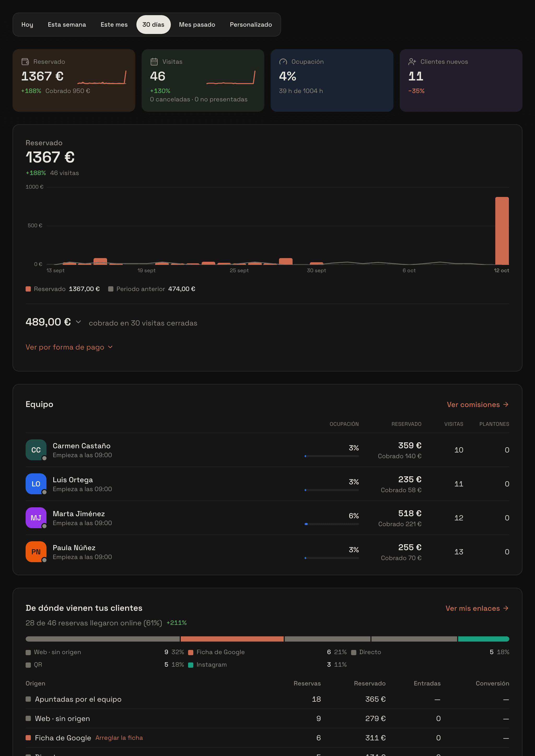Switch to the Esta semana period
This screenshot has width=535, height=756.
pos(67,25)
